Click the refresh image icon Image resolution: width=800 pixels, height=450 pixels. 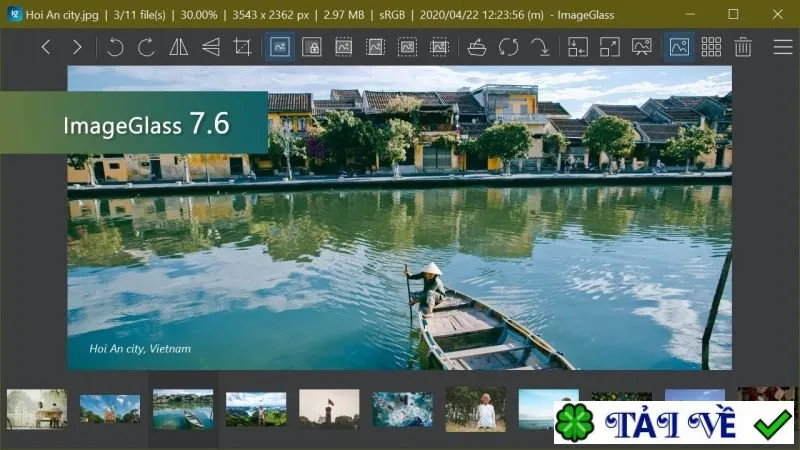(x=508, y=47)
